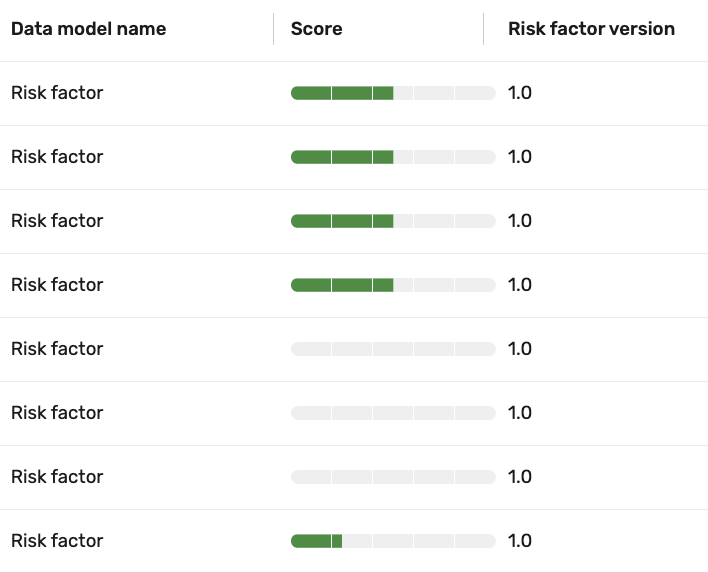Click the score bar in fourth row
Viewport: 708px width, 572px height.
coord(393,285)
